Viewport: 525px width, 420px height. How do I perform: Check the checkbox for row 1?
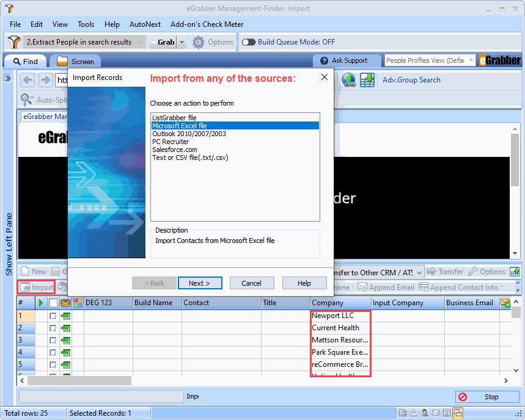coord(53,316)
